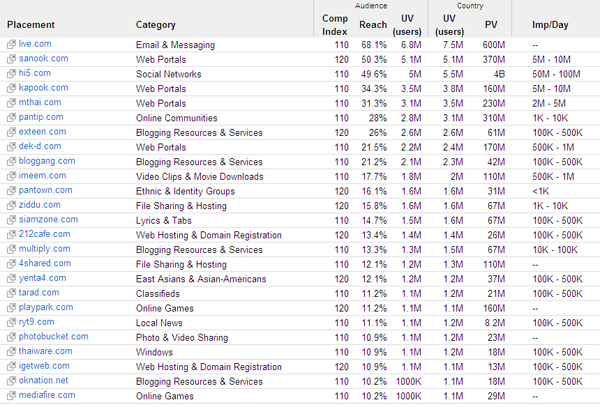
Task: Click external-link icon beside ziddu.com
Action: point(11,205)
